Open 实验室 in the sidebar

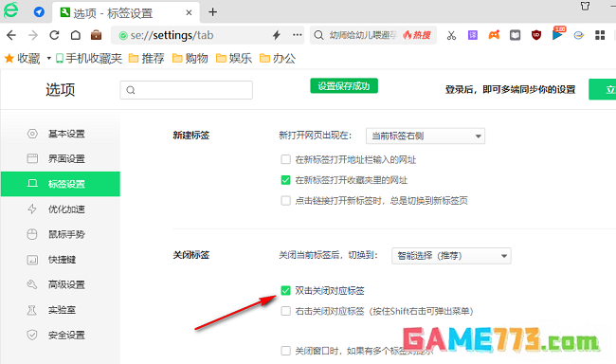[61, 310]
